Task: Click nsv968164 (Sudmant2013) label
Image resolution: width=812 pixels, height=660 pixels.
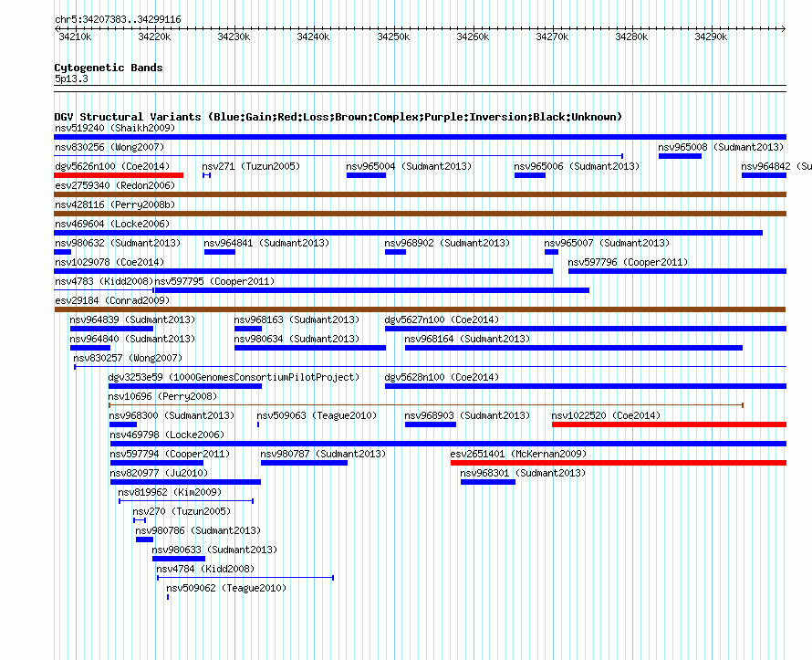Action: coord(468,339)
